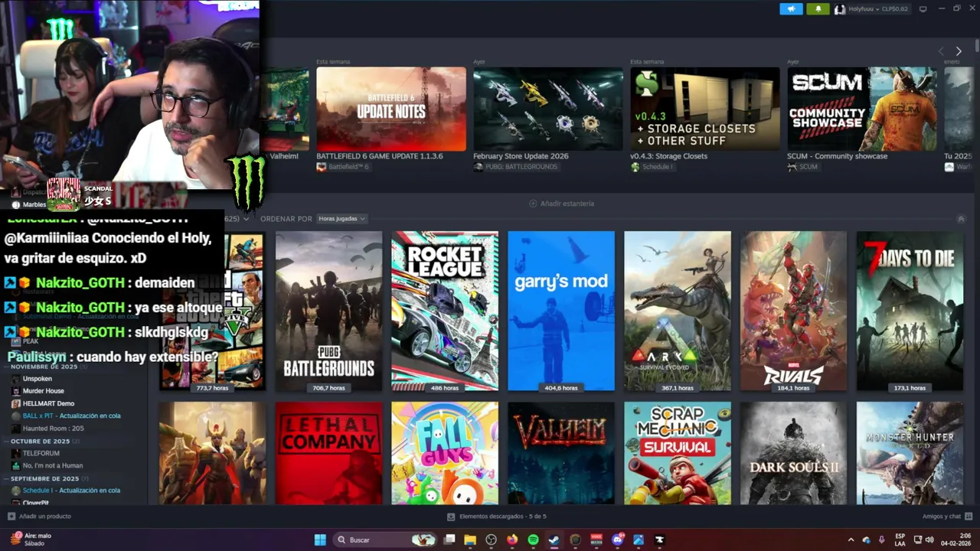Click the Holyfuuu profile avatar

[x=840, y=9]
